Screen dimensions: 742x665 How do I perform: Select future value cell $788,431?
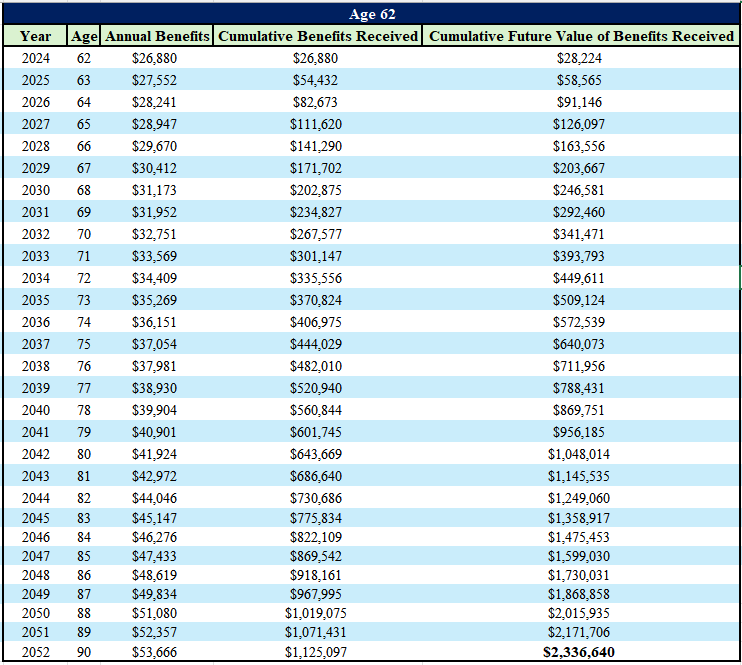point(579,388)
